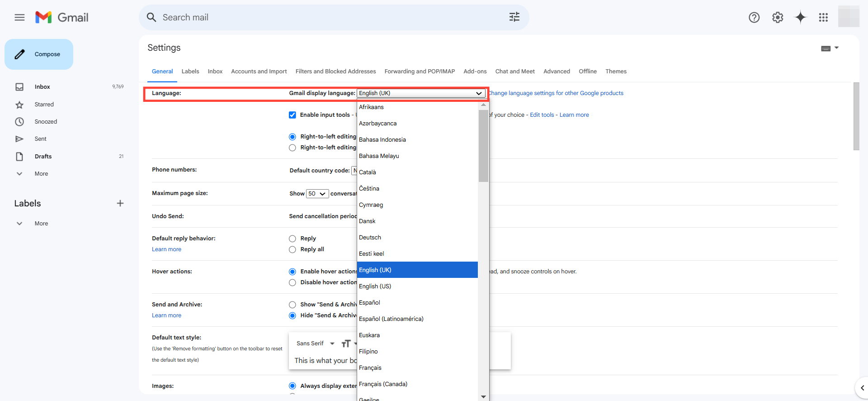Choose English (US) from language list
Image resolution: width=868 pixels, height=401 pixels.
375,286
